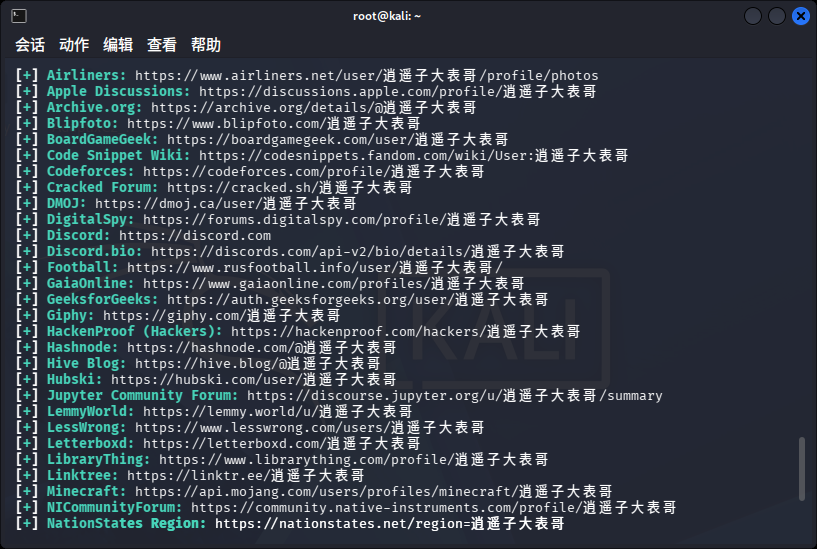This screenshot has width=817, height=549.
Task: Close the terminal with the blue X button
Action: tap(801, 16)
